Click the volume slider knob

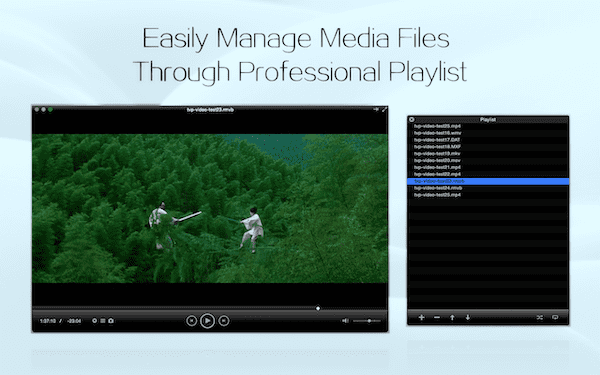tap(369, 321)
